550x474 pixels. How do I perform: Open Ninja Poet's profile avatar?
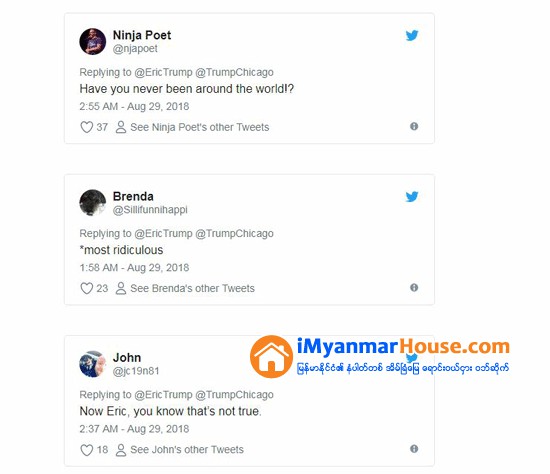[93, 41]
